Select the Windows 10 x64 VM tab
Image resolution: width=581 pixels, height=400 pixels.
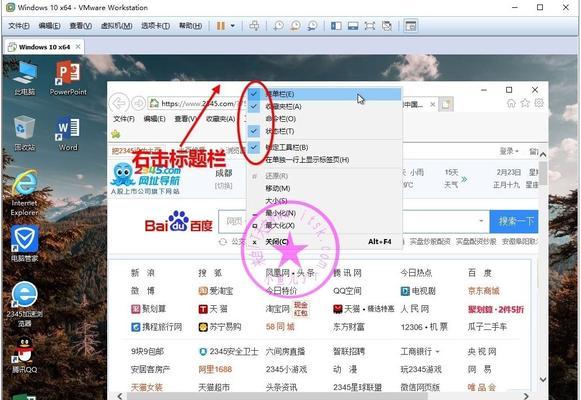pyautogui.click(x=44, y=47)
